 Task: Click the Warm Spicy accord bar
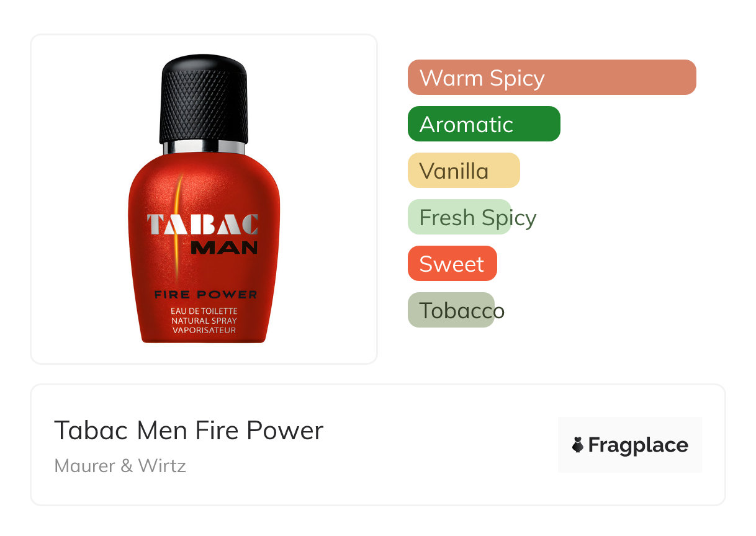click(552, 78)
